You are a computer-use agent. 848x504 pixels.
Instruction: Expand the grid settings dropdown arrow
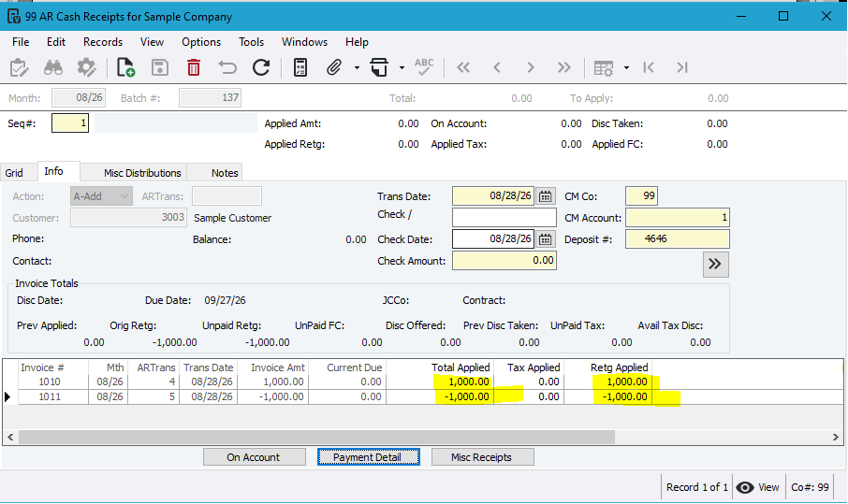click(626, 68)
